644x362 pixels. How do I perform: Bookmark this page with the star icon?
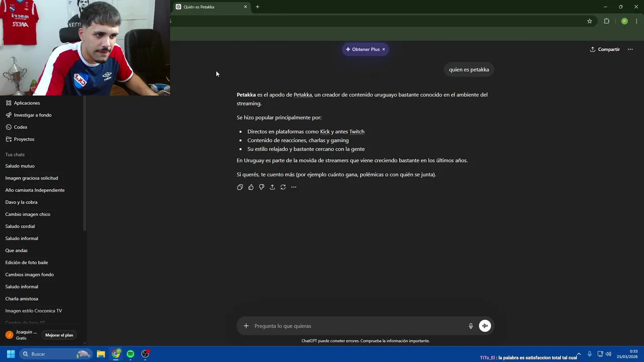[590, 21]
